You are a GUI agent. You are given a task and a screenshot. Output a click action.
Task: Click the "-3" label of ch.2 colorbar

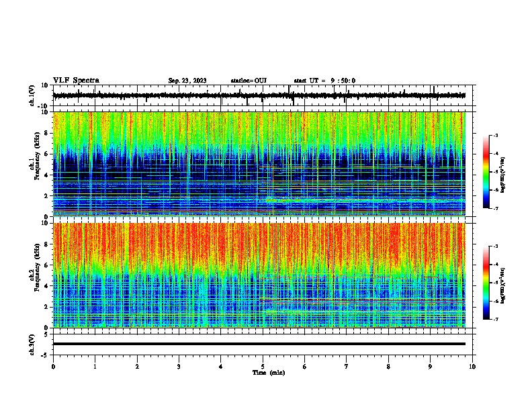(x=495, y=246)
